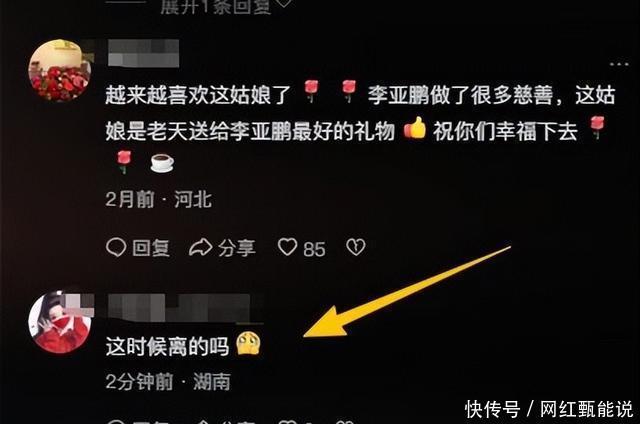Open the red-clothed commenter's avatar
Viewport: 640px width, 424px height.
(60, 322)
